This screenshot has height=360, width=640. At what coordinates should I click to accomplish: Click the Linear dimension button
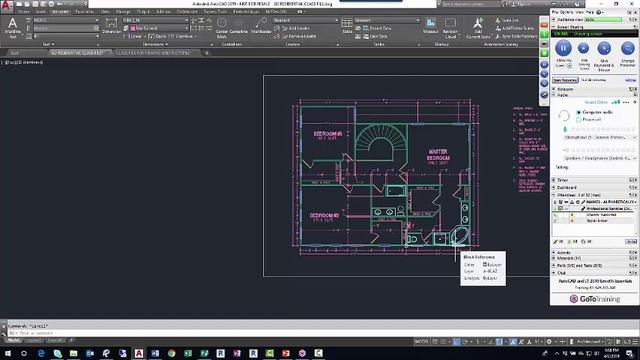click(x=133, y=36)
